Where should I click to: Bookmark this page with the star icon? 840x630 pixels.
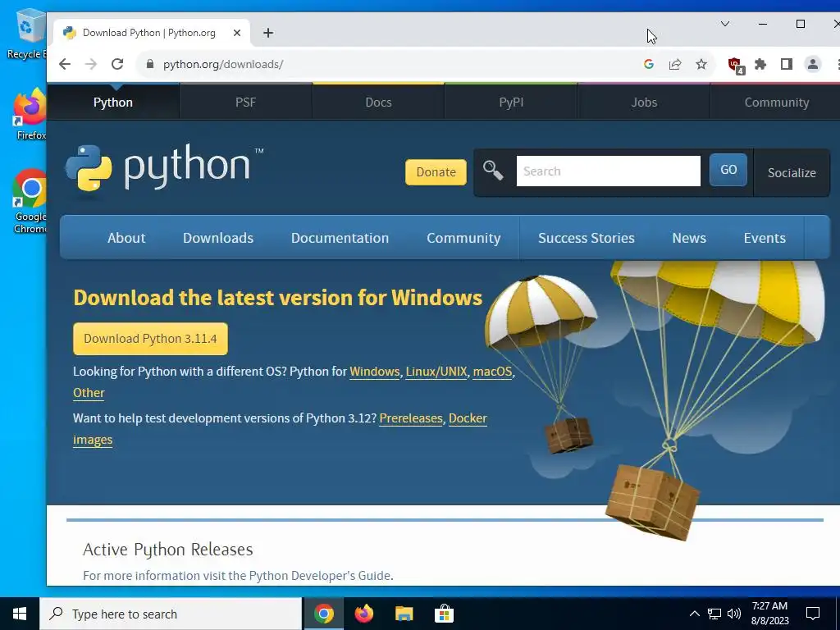point(701,64)
